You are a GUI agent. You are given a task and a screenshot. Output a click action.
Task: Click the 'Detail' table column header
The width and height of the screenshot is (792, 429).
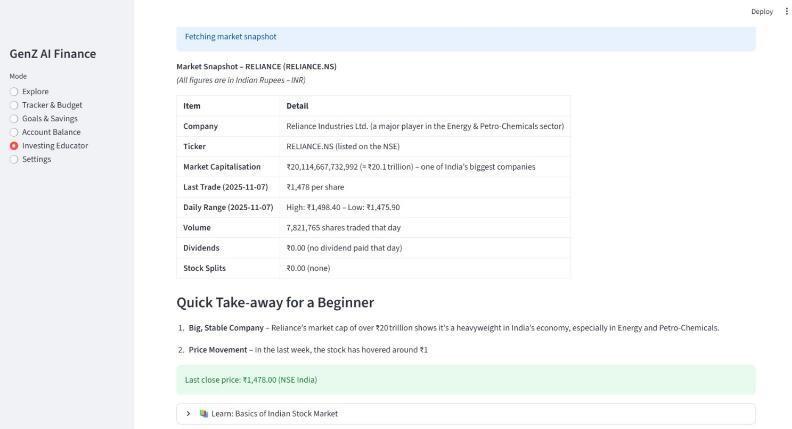(297, 106)
